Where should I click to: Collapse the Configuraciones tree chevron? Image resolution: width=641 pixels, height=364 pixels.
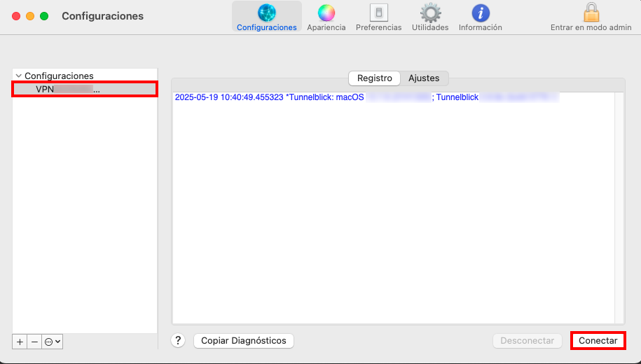click(18, 76)
